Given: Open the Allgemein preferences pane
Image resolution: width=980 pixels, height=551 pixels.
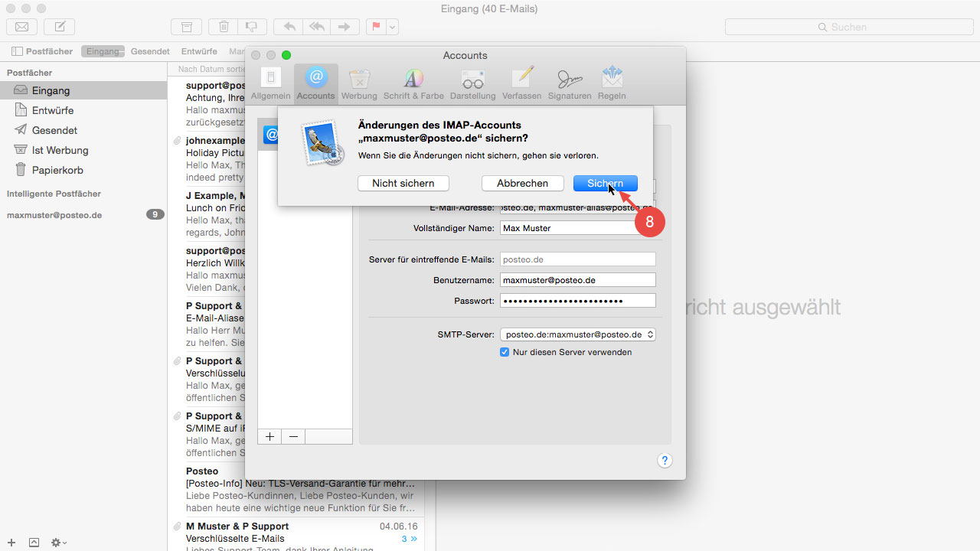Looking at the screenshot, I should pyautogui.click(x=271, y=83).
